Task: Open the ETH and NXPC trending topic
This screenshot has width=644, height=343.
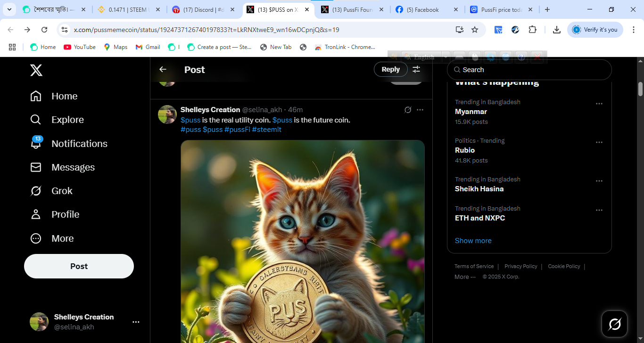Action: (x=480, y=218)
